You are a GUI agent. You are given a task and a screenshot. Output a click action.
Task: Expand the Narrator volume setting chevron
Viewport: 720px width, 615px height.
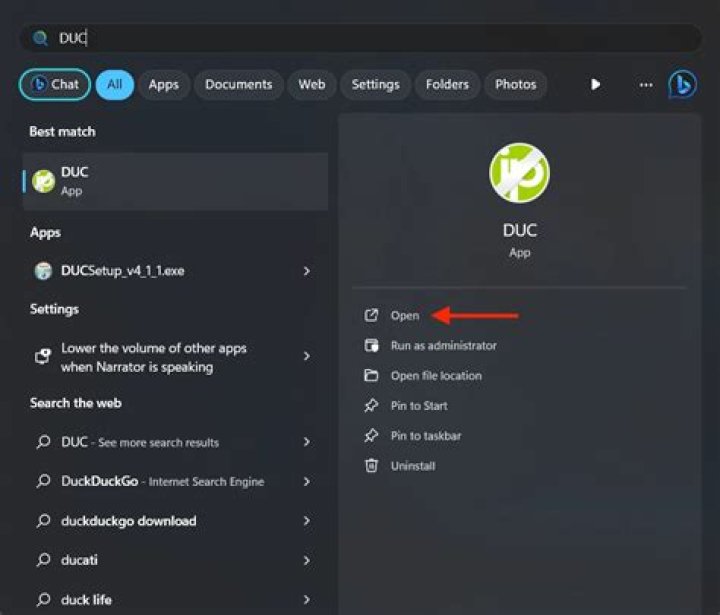click(307, 356)
